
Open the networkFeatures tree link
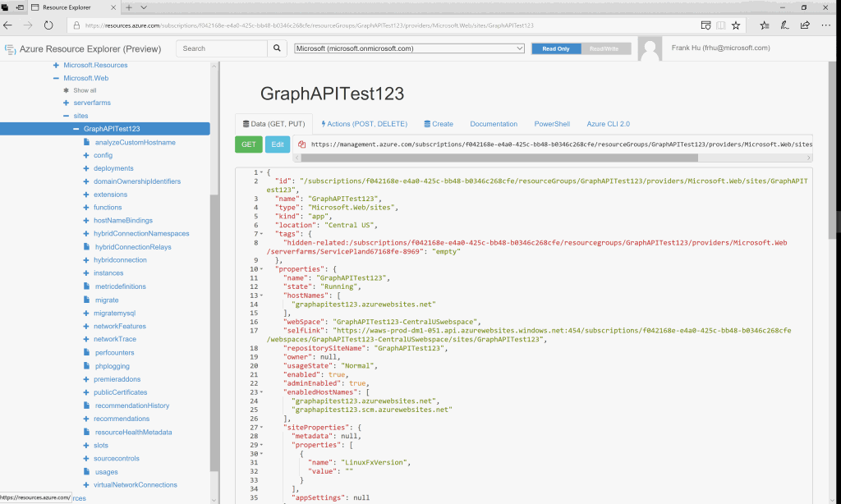(120, 326)
